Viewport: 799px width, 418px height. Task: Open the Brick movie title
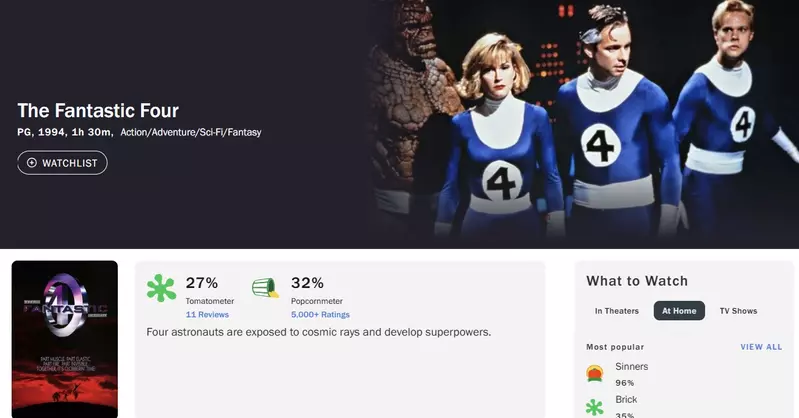627,398
